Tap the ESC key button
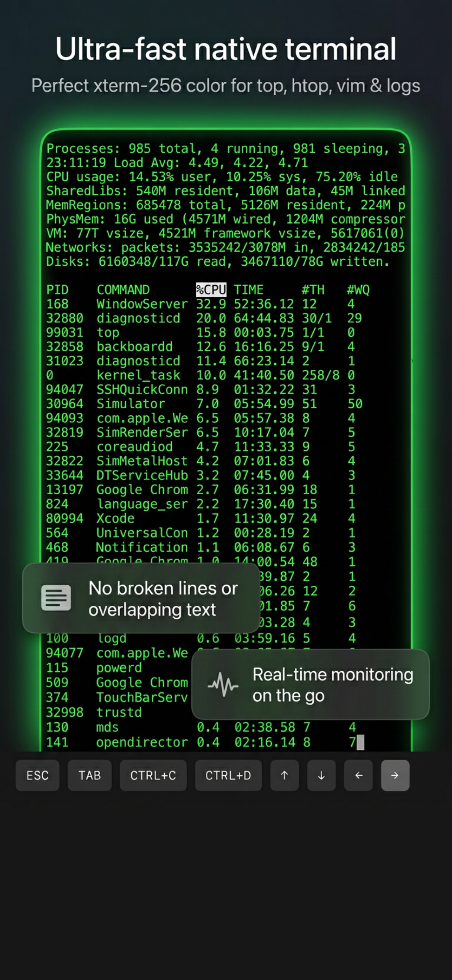Screen dimensions: 452x980 pos(37,775)
